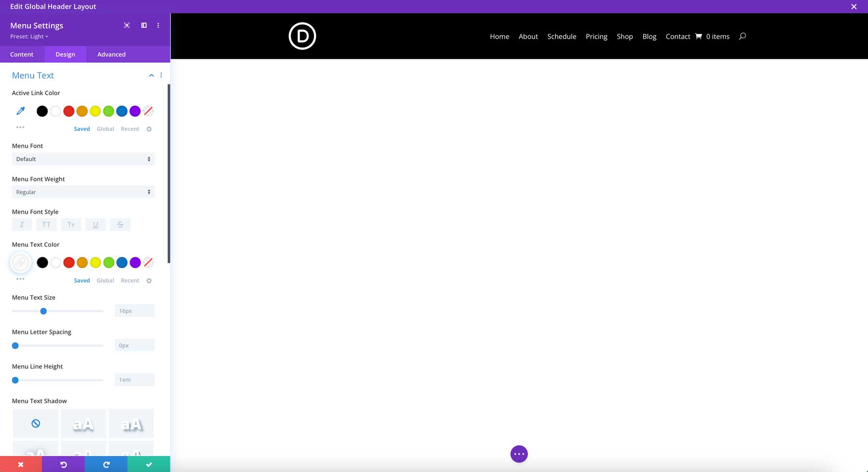Viewport: 868px width, 472px height.
Task: Open the Active Link Color eyedropper tool
Action: [x=20, y=111]
